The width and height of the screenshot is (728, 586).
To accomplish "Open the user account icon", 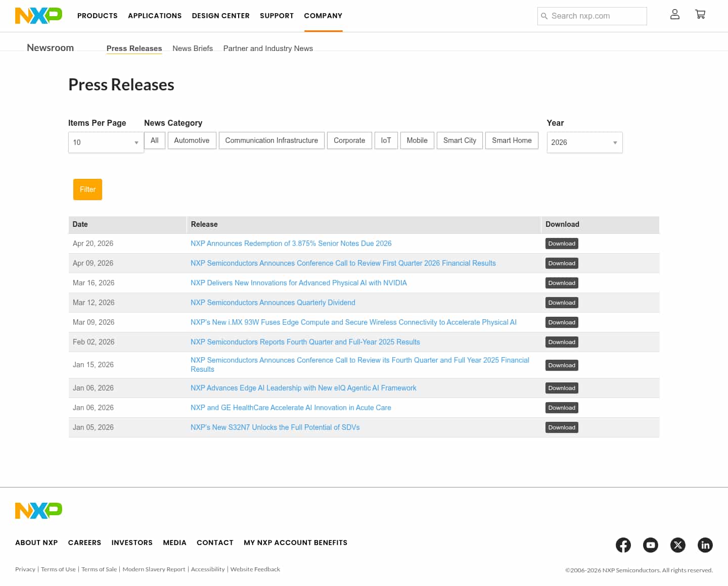I will click(675, 15).
